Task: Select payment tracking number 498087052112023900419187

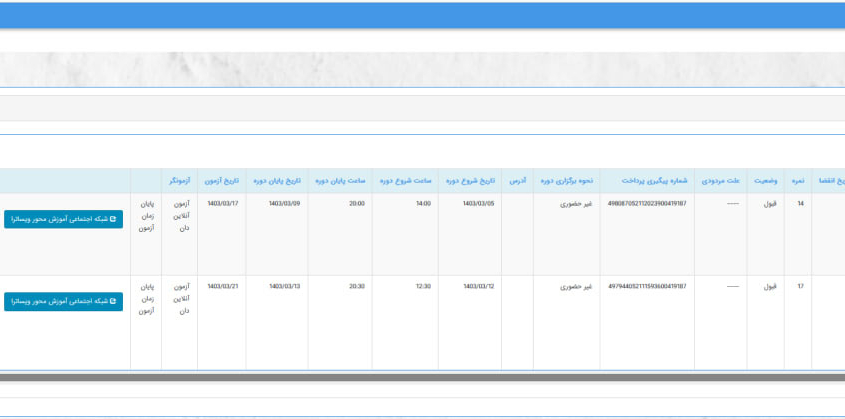Action: pos(647,203)
